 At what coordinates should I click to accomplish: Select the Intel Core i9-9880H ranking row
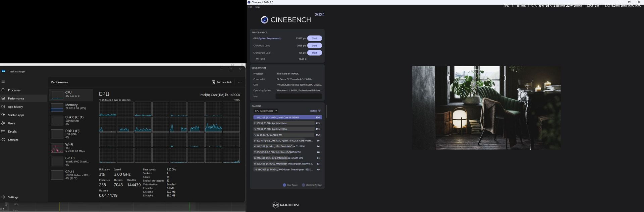[x=287, y=152]
